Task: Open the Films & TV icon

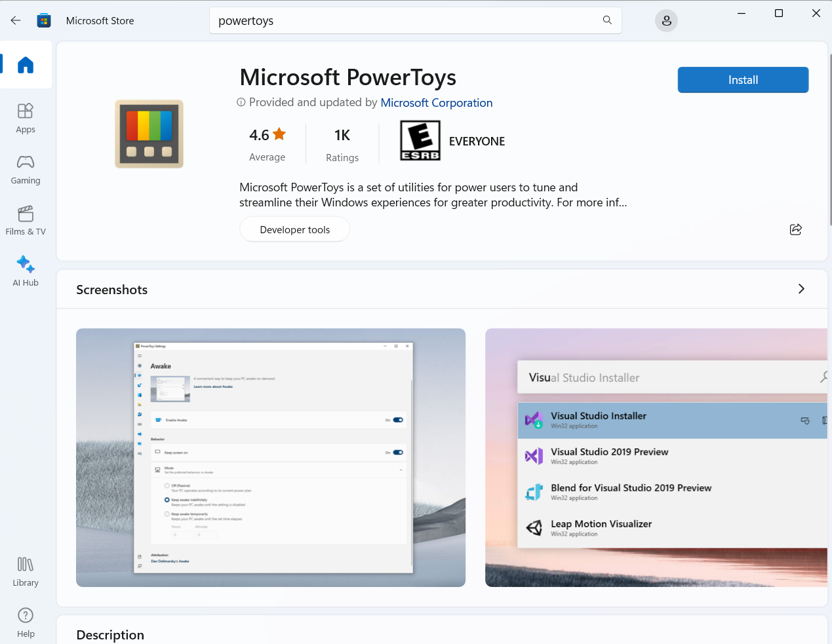Action: tap(26, 214)
